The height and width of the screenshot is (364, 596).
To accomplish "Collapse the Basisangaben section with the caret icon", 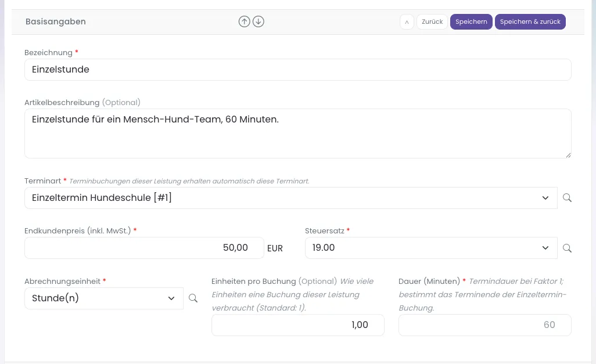I will [407, 21].
